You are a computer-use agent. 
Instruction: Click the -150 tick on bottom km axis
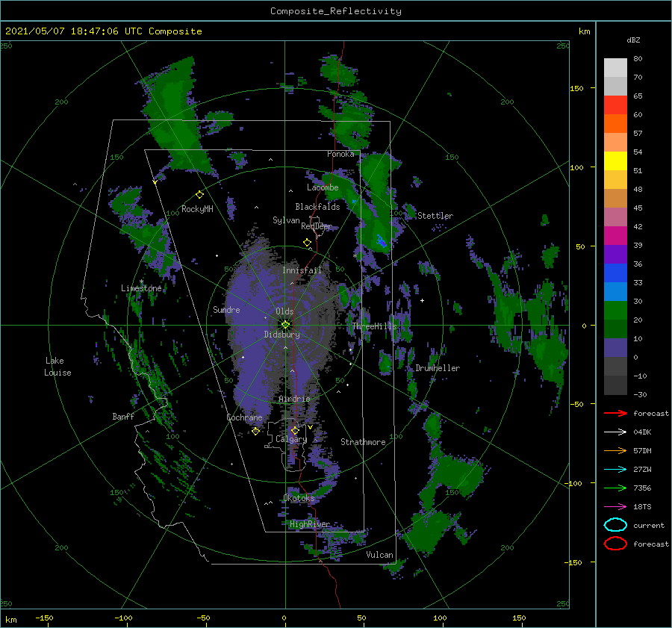click(x=44, y=618)
